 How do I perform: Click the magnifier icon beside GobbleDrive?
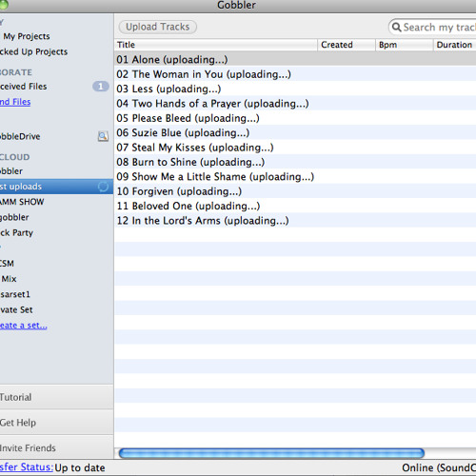[103, 136]
